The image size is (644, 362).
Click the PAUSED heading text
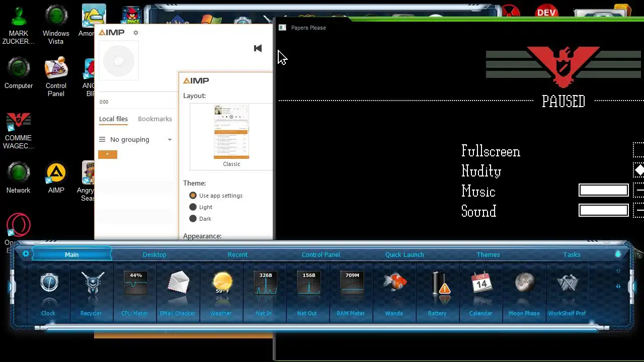point(563,101)
